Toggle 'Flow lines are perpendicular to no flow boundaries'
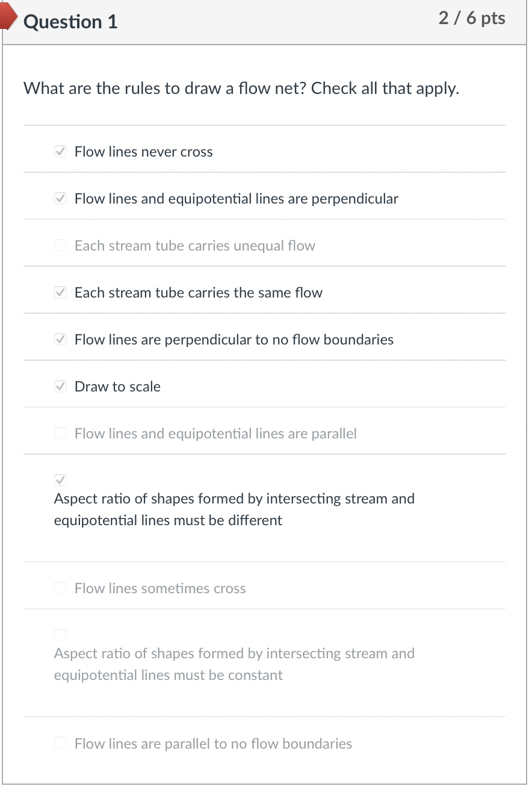This screenshot has width=532, height=795. 60,339
